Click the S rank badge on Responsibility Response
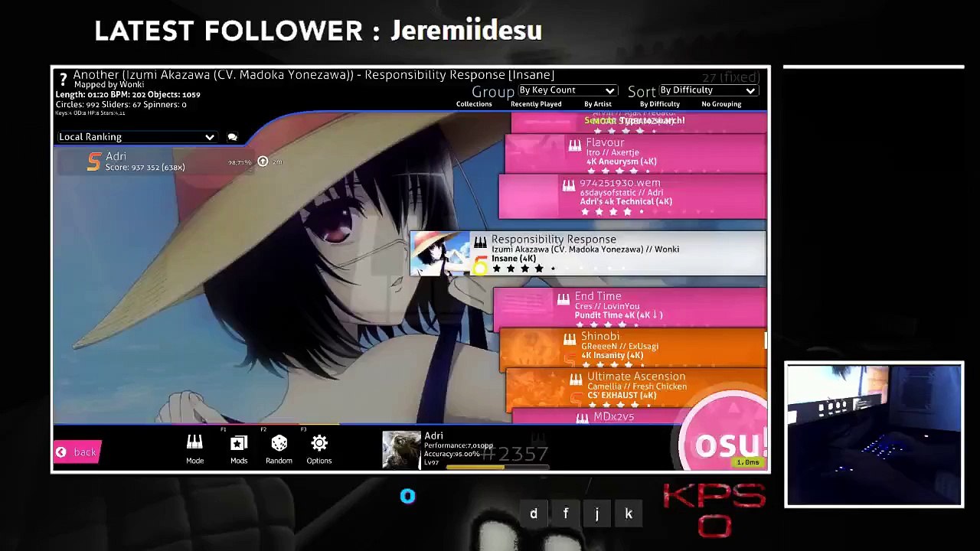Viewport: 980px width, 551px height. point(480,267)
